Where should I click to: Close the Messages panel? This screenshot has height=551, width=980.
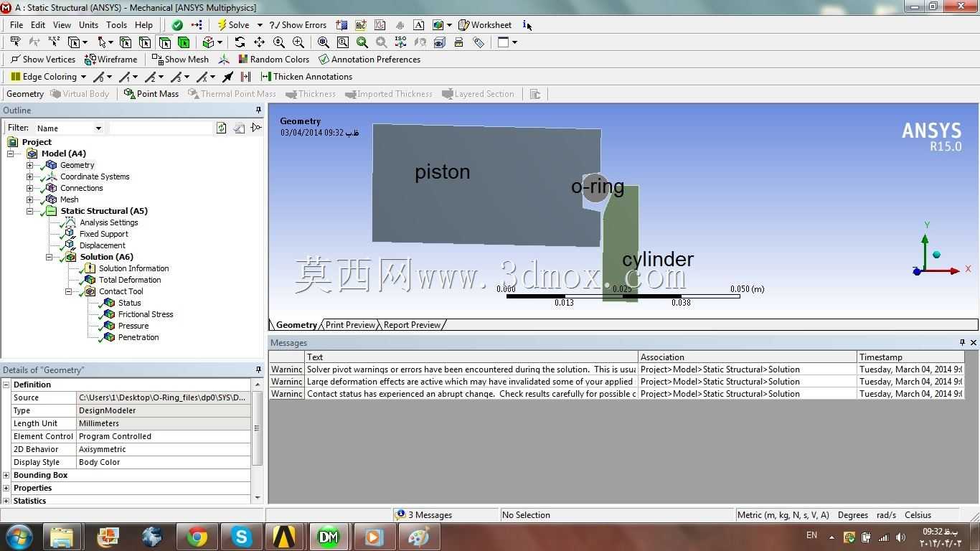[974, 343]
